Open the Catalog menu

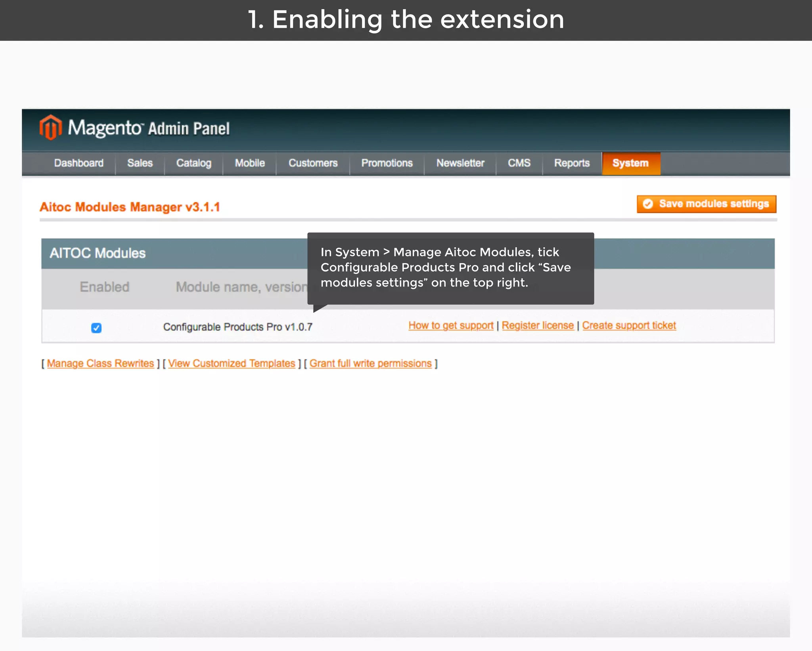pyautogui.click(x=194, y=163)
